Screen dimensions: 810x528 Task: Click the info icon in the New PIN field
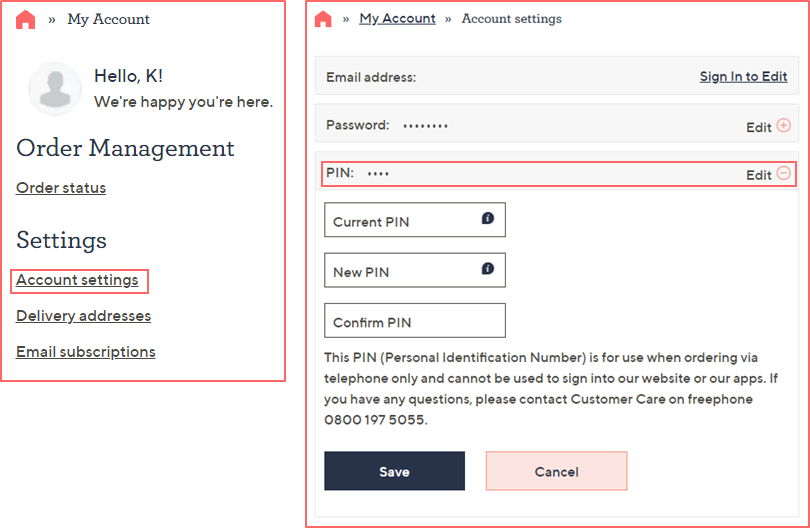[x=488, y=269]
